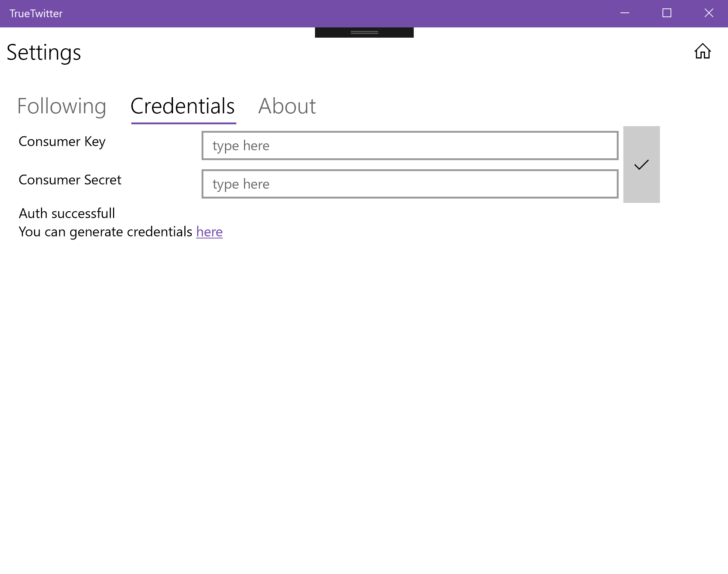Click the Consumer Key label

[62, 141]
